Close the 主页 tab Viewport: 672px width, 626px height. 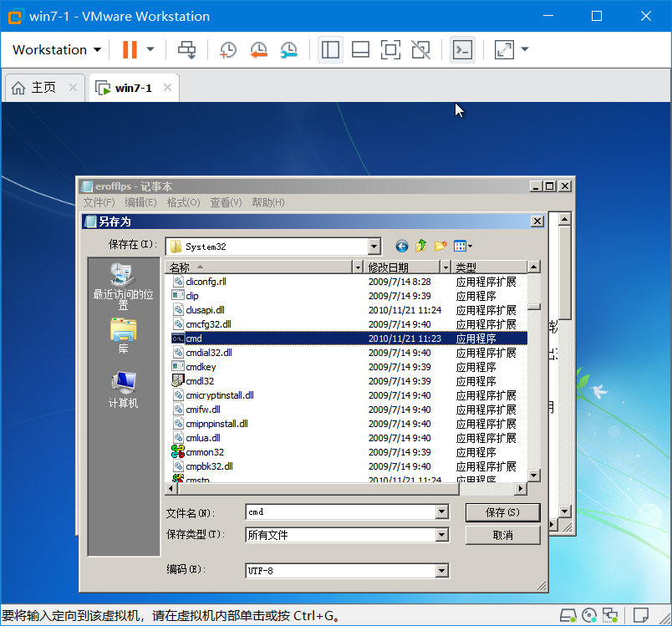pyautogui.click(x=74, y=88)
